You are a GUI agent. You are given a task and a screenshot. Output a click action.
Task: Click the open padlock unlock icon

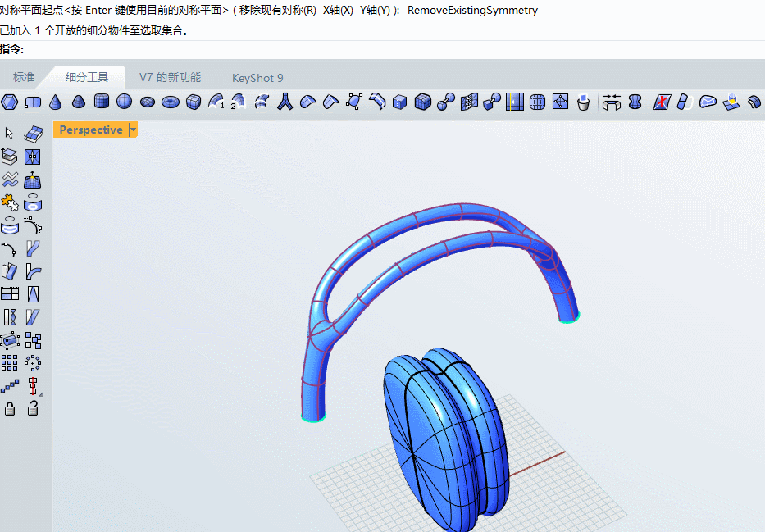(x=33, y=407)
